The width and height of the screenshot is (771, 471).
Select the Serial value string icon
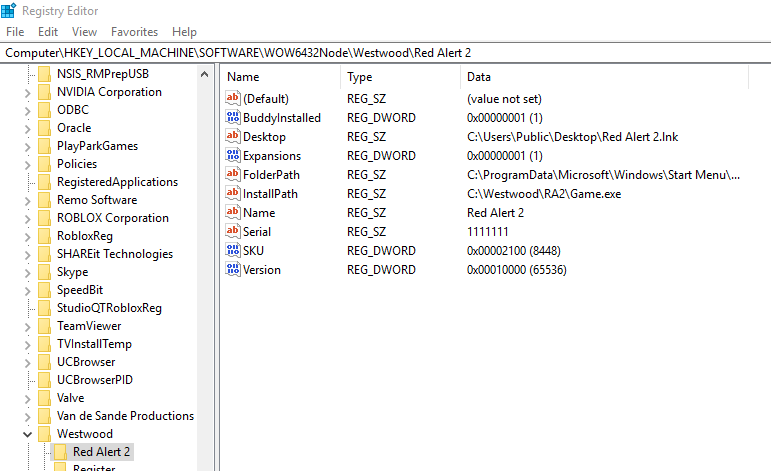[x=233, y=232]
